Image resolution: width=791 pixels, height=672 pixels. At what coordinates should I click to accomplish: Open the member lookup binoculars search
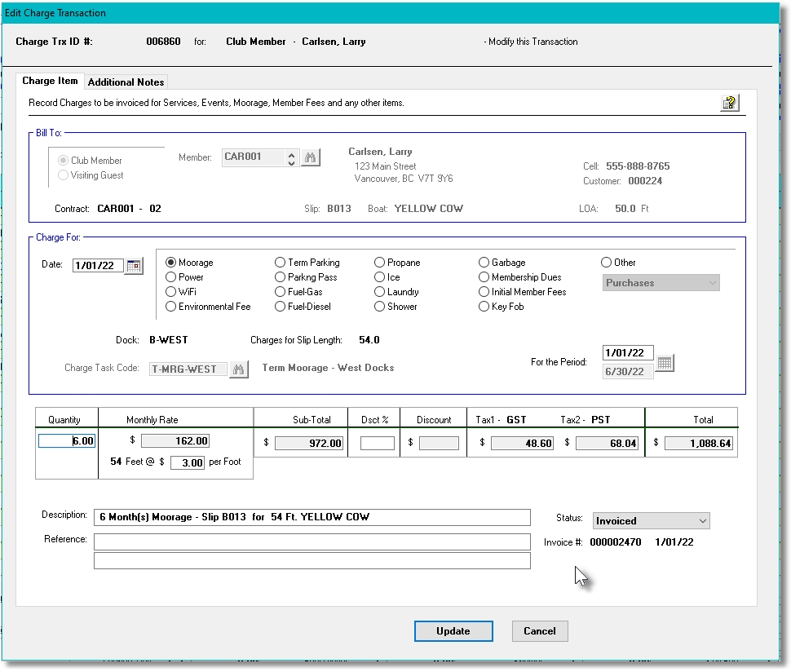point(311,157)
